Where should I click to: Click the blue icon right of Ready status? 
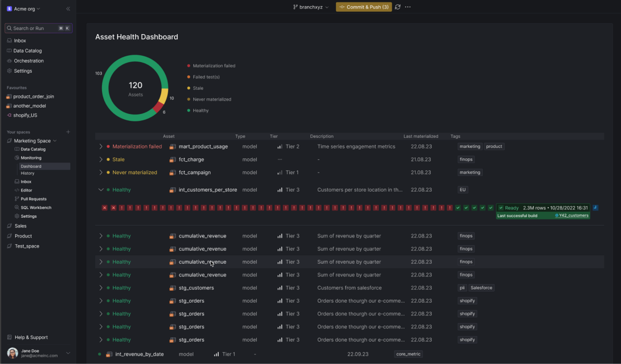(x=596, y=207)
